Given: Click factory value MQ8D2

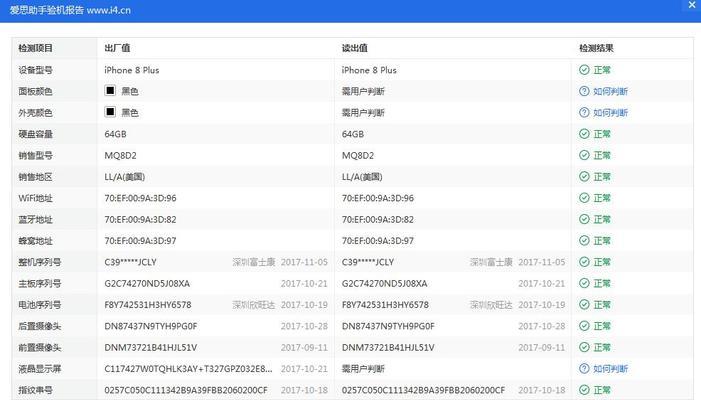Looking at the screenshot, I should point(120,156).
